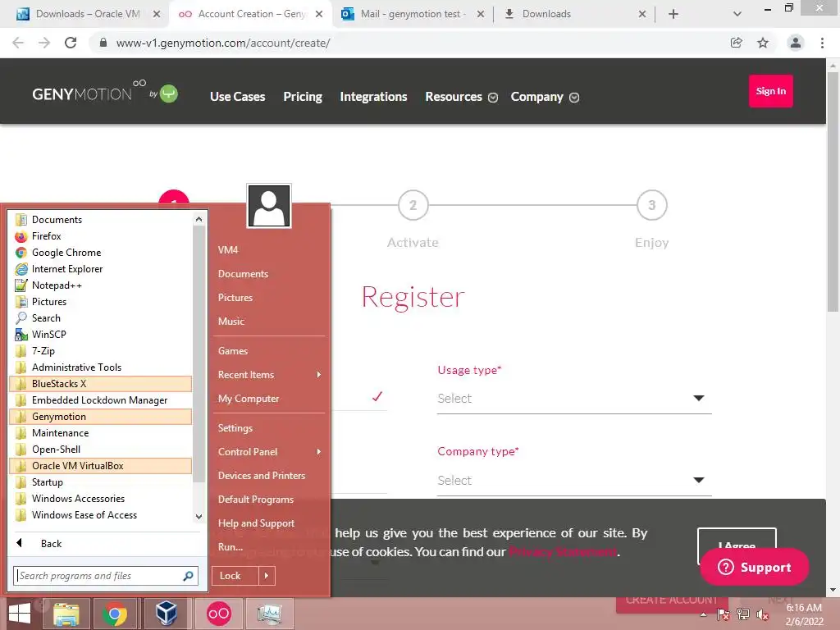The image size is (840, 630).
Task: Open Genymotion from the taskbar
Action: 218,614
